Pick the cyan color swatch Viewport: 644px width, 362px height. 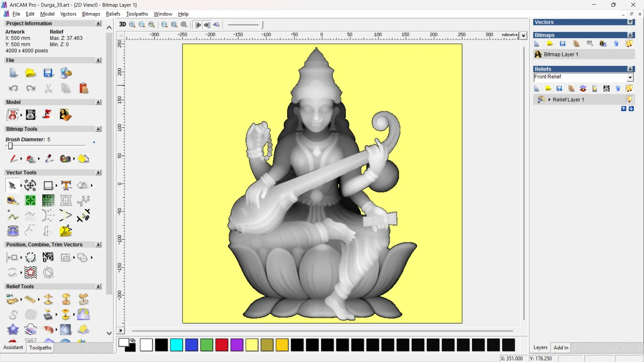click(x=176, y=345)
